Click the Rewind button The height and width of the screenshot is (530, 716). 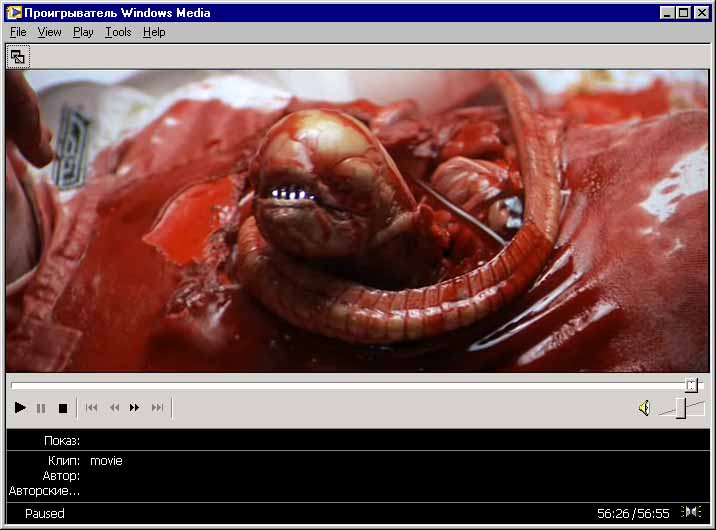pos(114,408)
